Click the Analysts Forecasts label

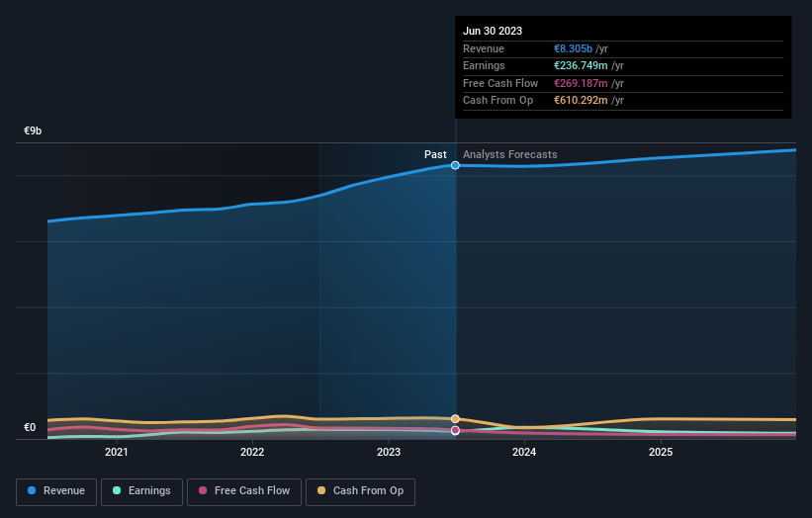pyautogui.click(x=510, y=154)
